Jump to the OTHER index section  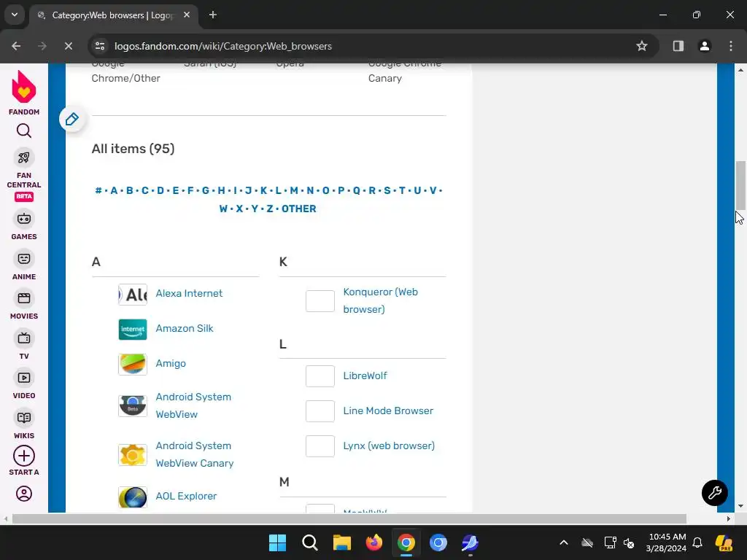tap(298, 209)
